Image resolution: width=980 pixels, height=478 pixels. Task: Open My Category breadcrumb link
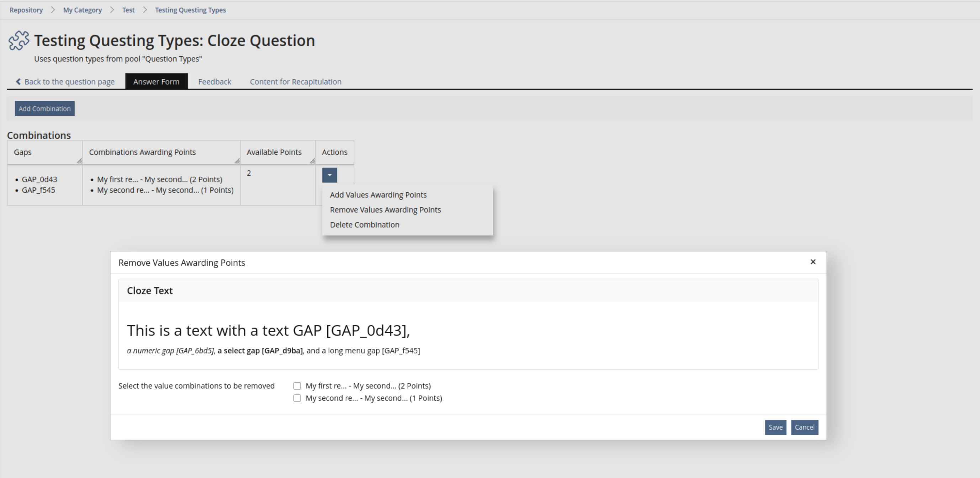click(x=83, y=10)
